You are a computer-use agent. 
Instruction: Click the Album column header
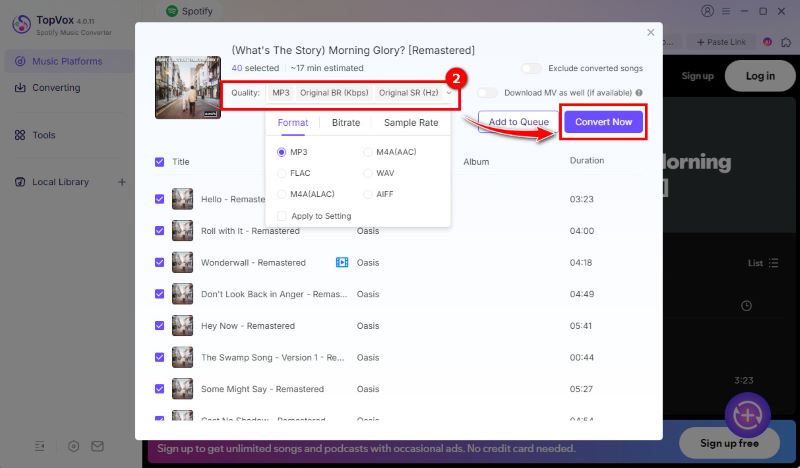(476, 162)
